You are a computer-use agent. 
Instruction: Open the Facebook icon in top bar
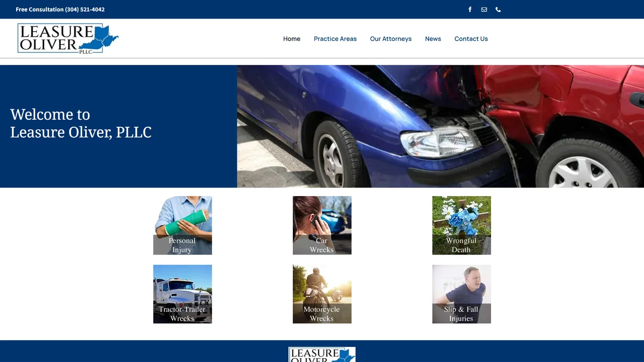click(470, 10)
